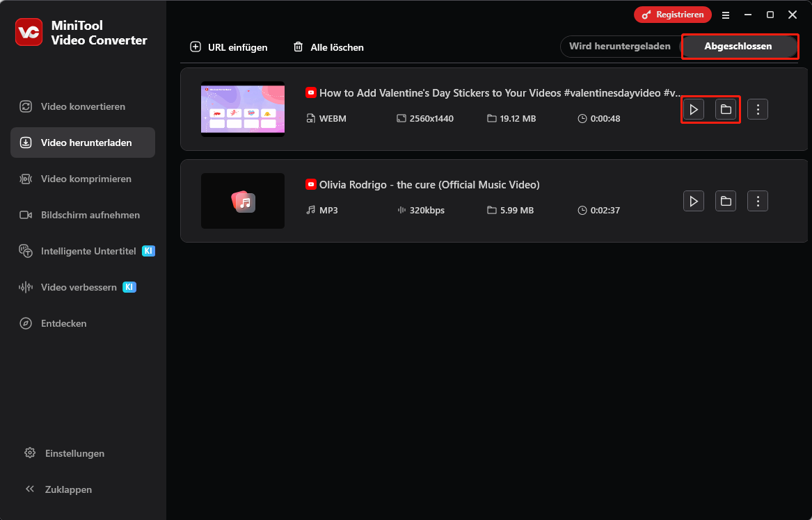Image resolution: width=812 pixels, height=520 pixels.
Task: Select Video herunterladen in sidebar
Action: pyautogui.click(x=83, y=143)
